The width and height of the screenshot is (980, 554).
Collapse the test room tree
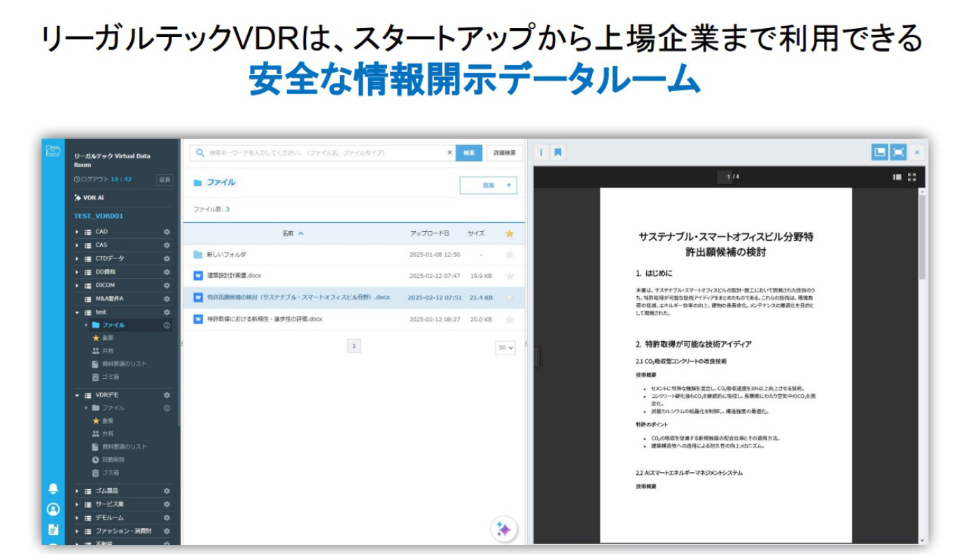pos(78,312)
